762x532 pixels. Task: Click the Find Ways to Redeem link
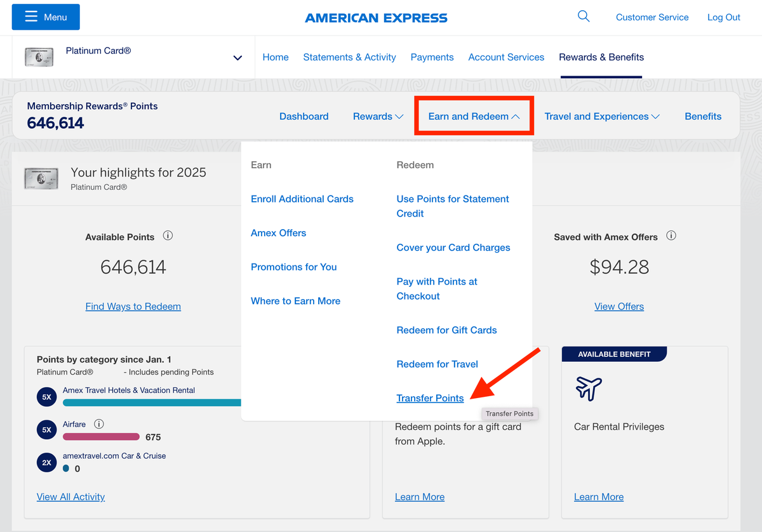click(x=133, y=306)
